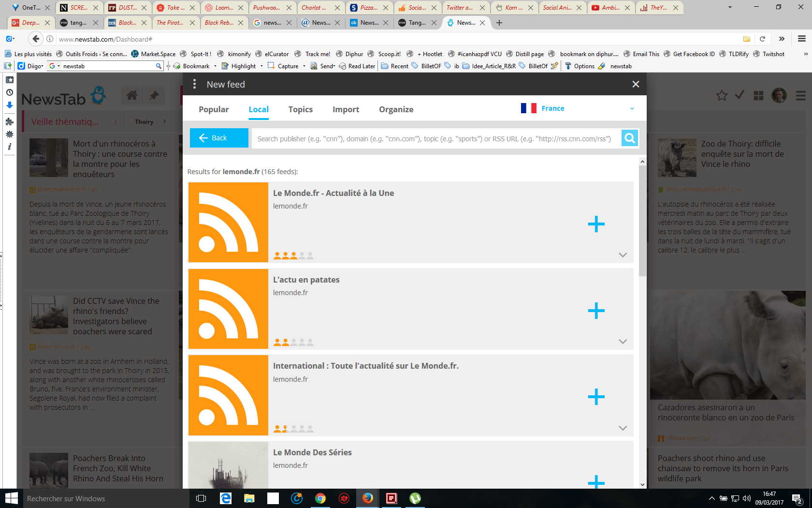This screenshot has width=812, height=508.
Task: Add the International Le Monde.fr feed
Action: click(x=596, y=397)
